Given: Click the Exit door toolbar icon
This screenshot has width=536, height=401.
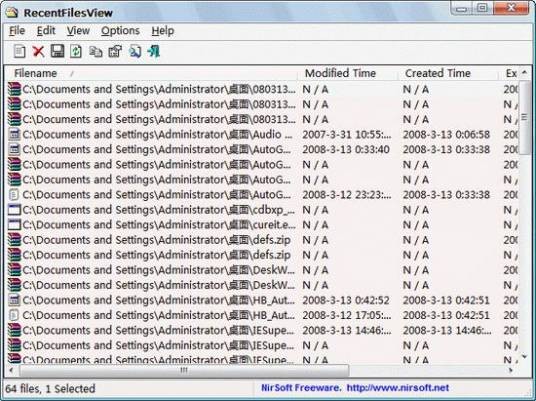Looking at the screenshot, I should [x=153, y=52].
